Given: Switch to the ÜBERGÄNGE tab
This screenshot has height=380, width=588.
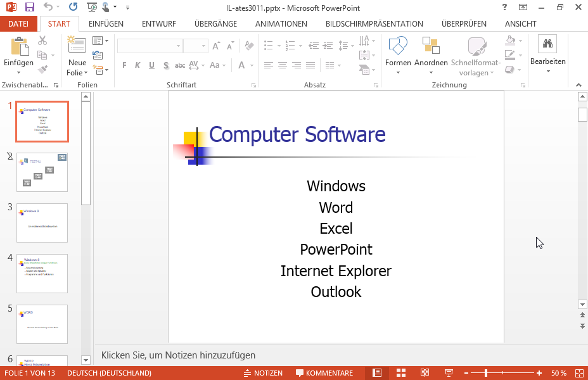Looking at the screenshot, I should pos(215,23).
